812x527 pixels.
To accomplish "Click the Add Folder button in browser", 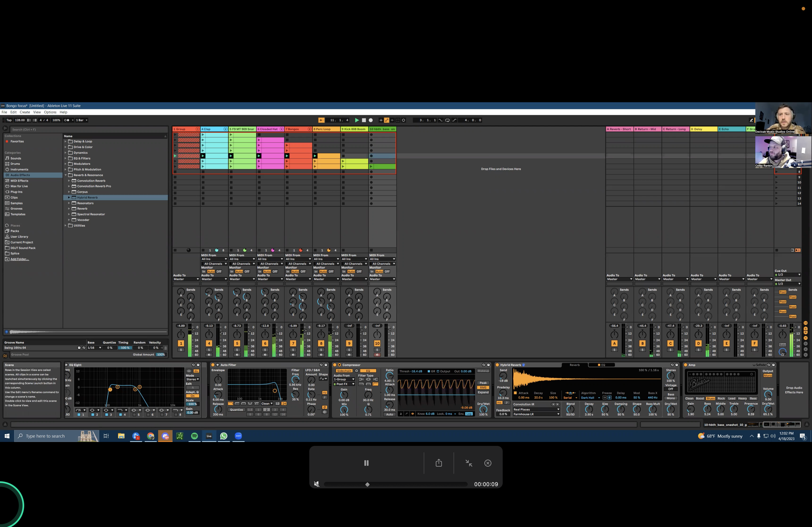I will (19, 259).
